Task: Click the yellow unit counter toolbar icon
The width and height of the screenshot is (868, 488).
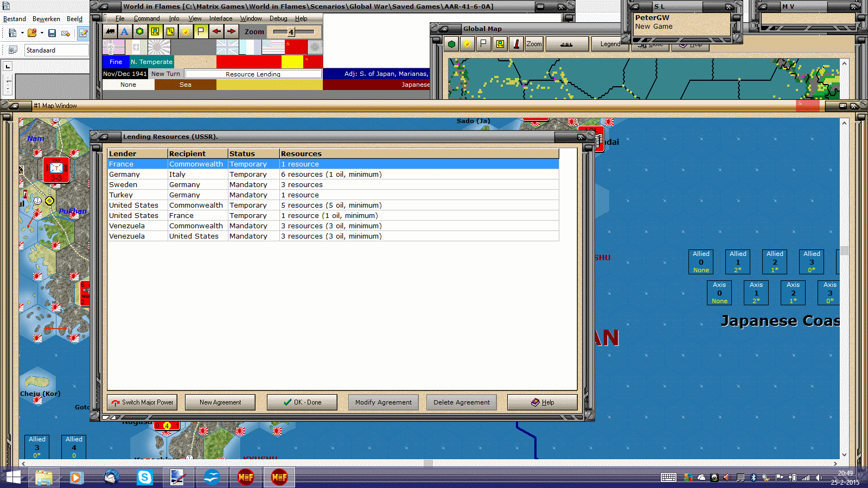Action: click(x=155, y=31)
